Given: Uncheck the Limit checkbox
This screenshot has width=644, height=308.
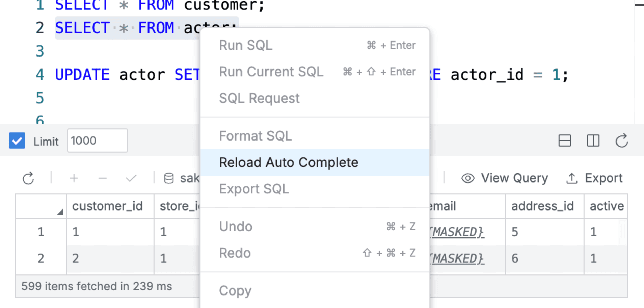Looking at the screenshot, I should (x=17, y=141).
